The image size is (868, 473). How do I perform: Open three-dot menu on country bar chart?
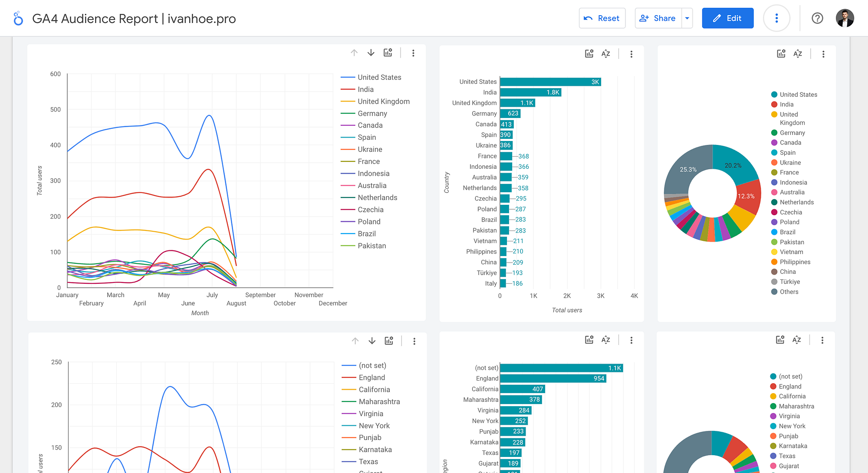[x=631, y=54]
